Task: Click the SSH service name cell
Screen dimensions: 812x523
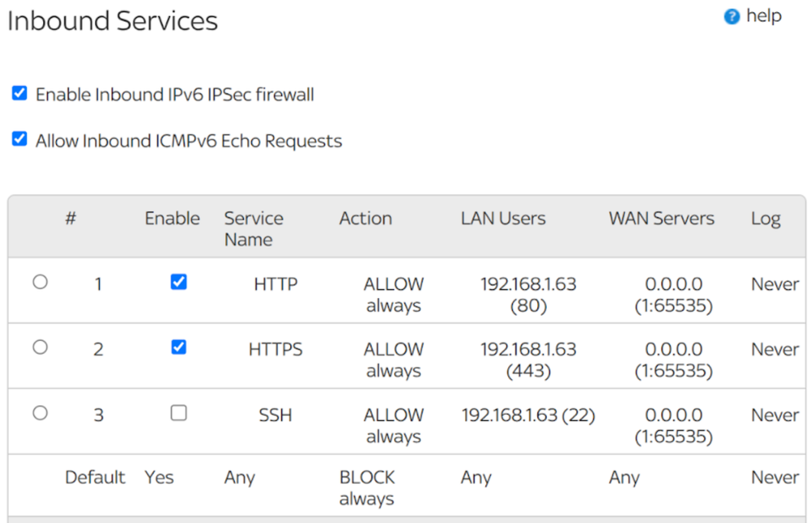Action: click(276, 415)
